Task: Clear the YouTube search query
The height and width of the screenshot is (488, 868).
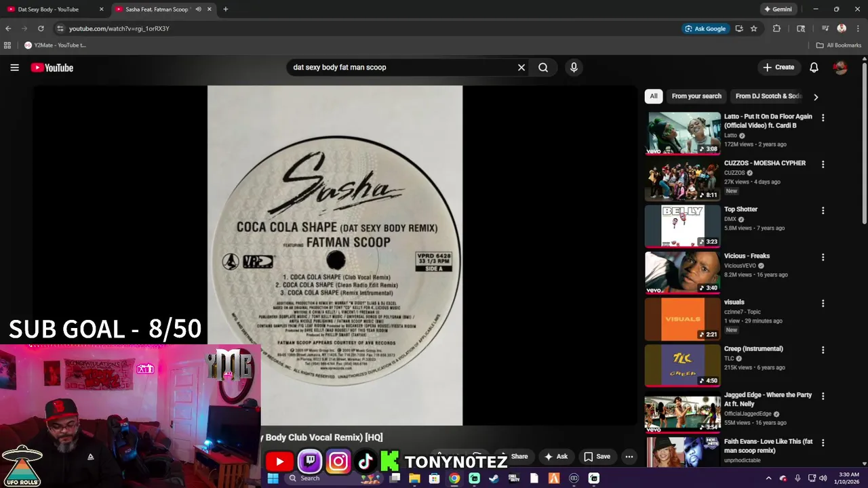Action: [x=521, y=67]
